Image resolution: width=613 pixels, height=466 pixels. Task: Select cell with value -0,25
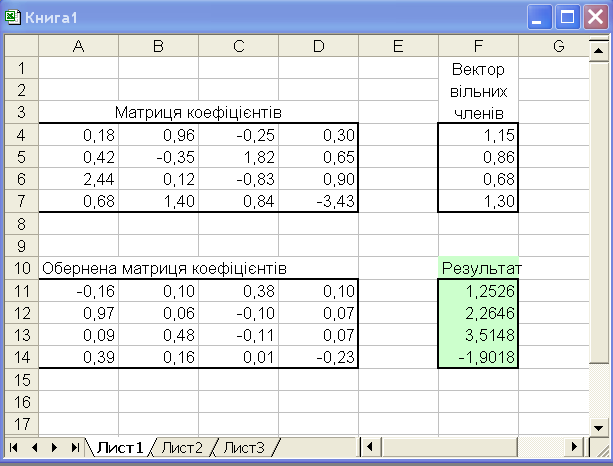[x=238, y=135]
